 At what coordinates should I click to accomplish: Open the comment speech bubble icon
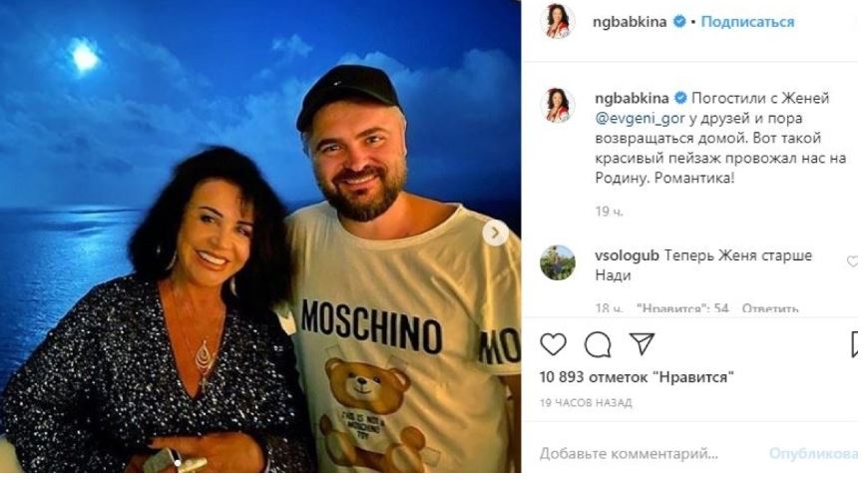[x=598, y=344]
